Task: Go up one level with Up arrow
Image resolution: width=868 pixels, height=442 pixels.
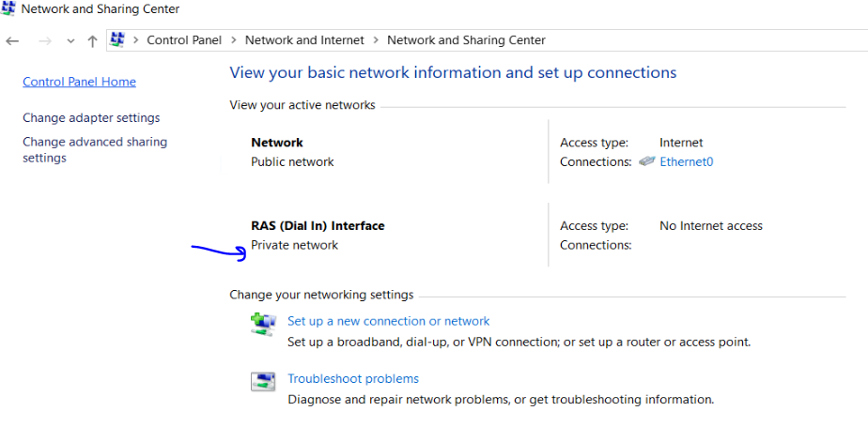Action: click(x=92, y=41)
